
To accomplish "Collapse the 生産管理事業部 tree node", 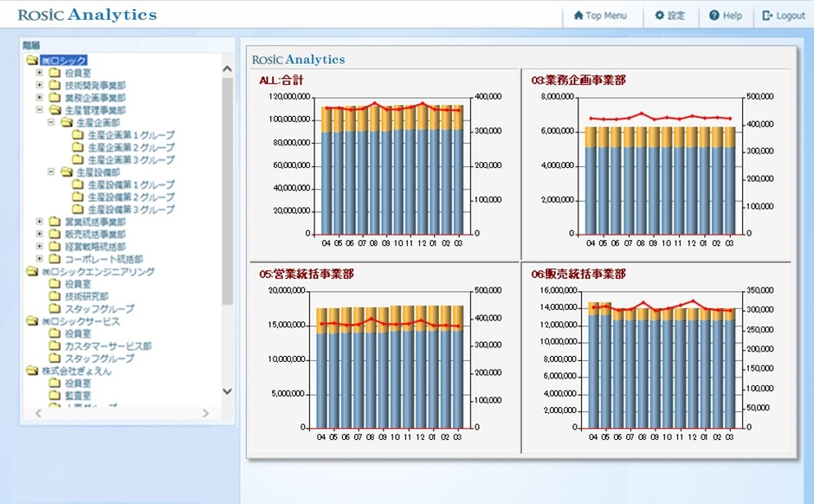I will point(40,111).
